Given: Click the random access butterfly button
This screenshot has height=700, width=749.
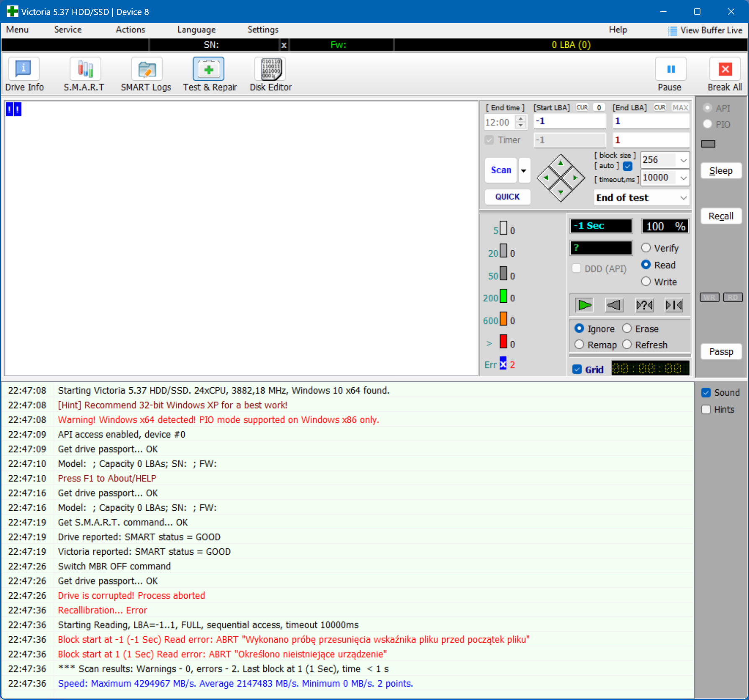Looking at the screenshot, I should tap(644, 305).
